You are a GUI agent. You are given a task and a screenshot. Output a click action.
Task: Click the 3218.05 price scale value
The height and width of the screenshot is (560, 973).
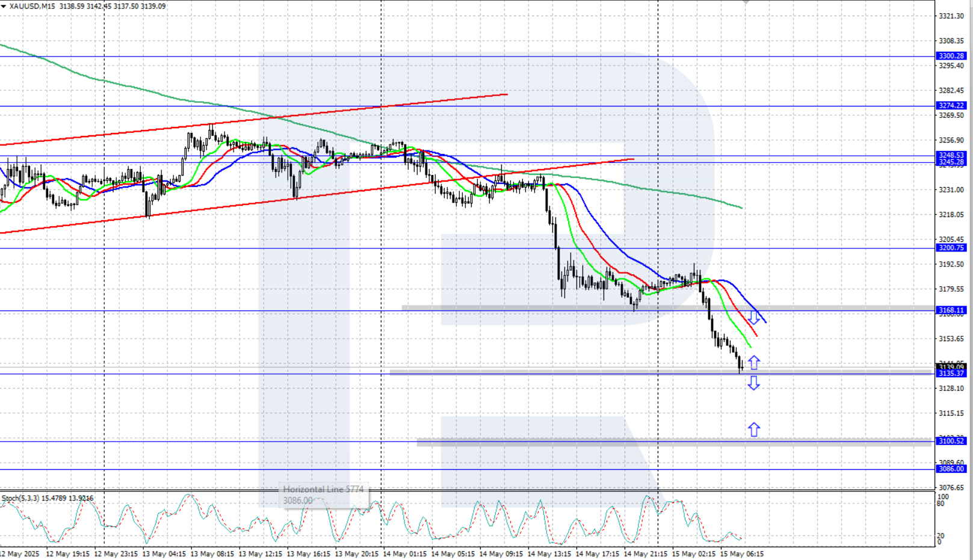pyautogui.click(x=951, y=214)
